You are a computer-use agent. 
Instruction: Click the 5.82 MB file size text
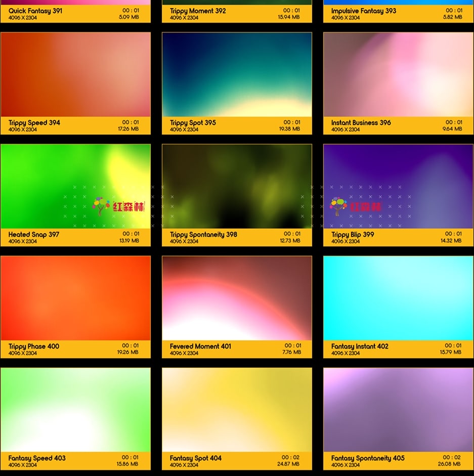point(452,17)
